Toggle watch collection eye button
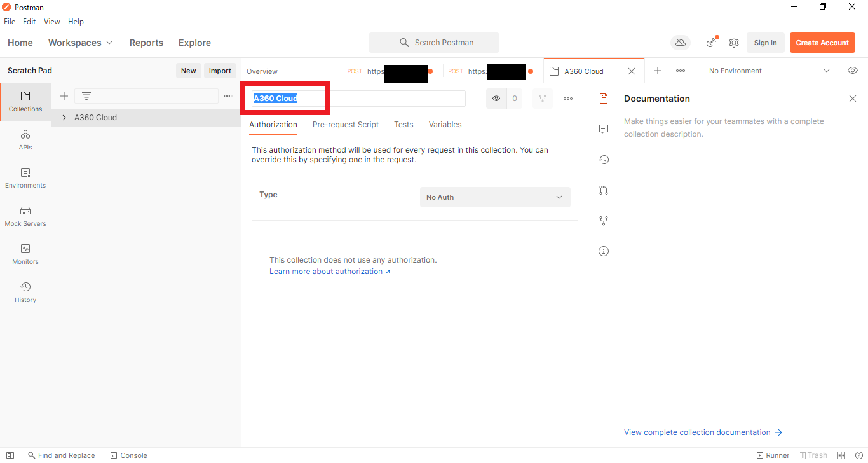868x463 pixels. pyautogui.click(x=496, y=99)
